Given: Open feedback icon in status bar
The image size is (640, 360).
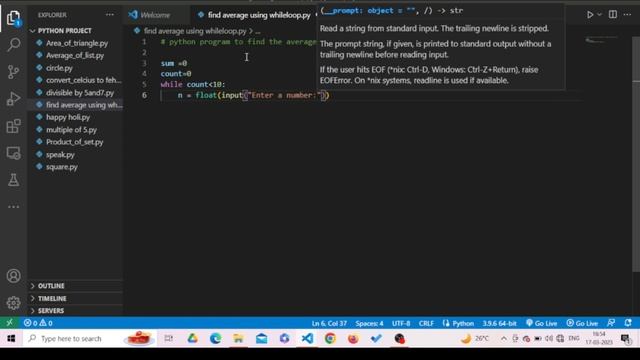Looking at the screenshot, I should pos(611,323).
